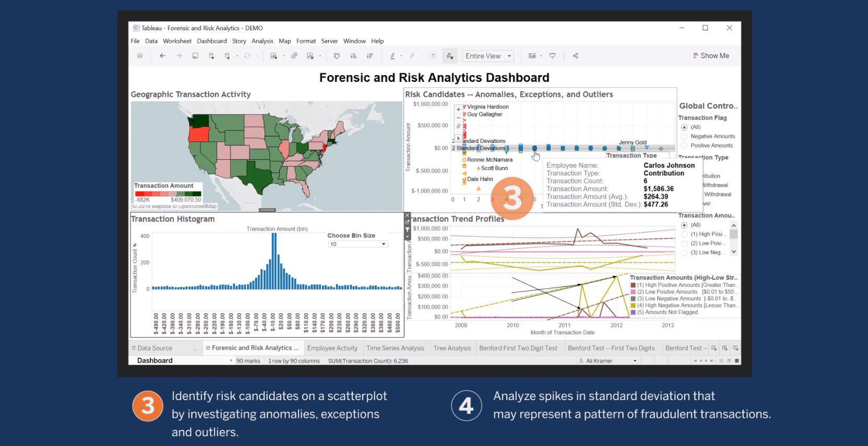Select Positive Amounts transaction flag
868x446 pixels.
684,146
